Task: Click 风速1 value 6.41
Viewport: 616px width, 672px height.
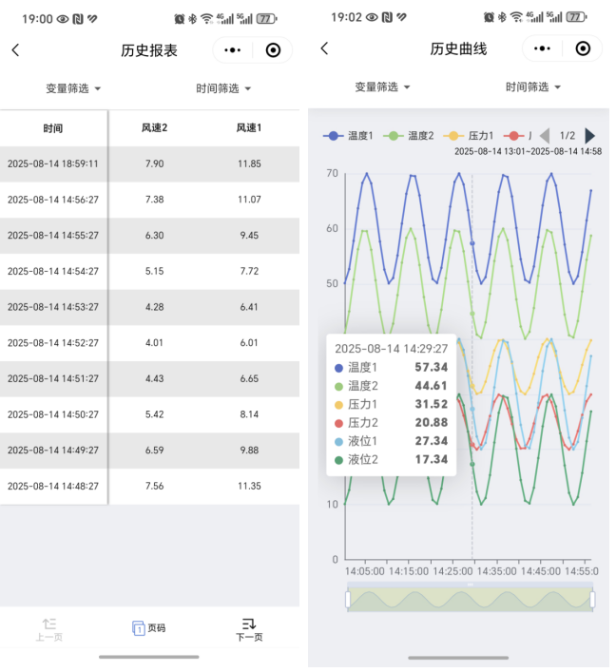Action: coord(249,307)
